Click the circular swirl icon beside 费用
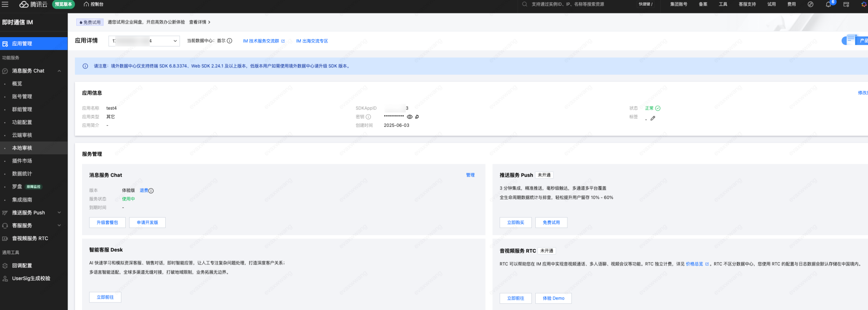868x310 pixels. click(810, 4)
